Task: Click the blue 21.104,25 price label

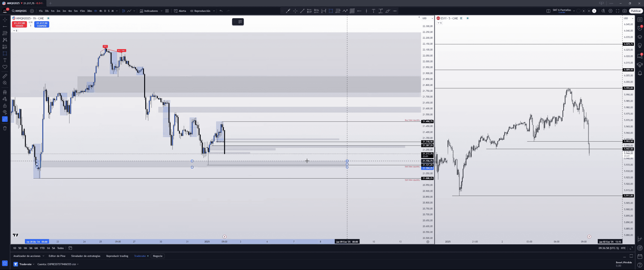Action: coord(427,168)
